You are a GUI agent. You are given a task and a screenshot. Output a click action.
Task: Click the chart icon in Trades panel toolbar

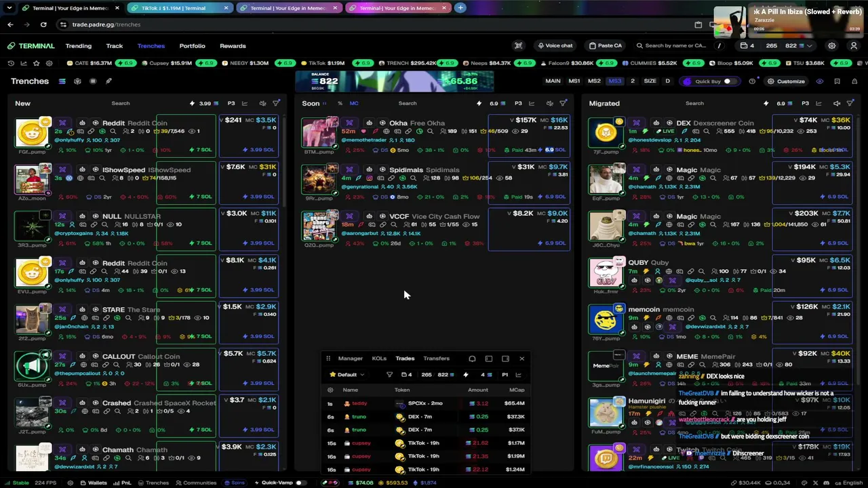pyautogui.click(x=518, y=375)
